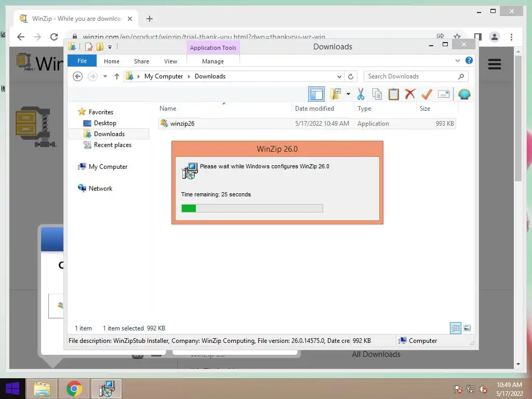This screenshot has height=399, width=532.
Task: Click the WinZip installer progress bar
Action: pyautogui.click(x=252, y=208)
